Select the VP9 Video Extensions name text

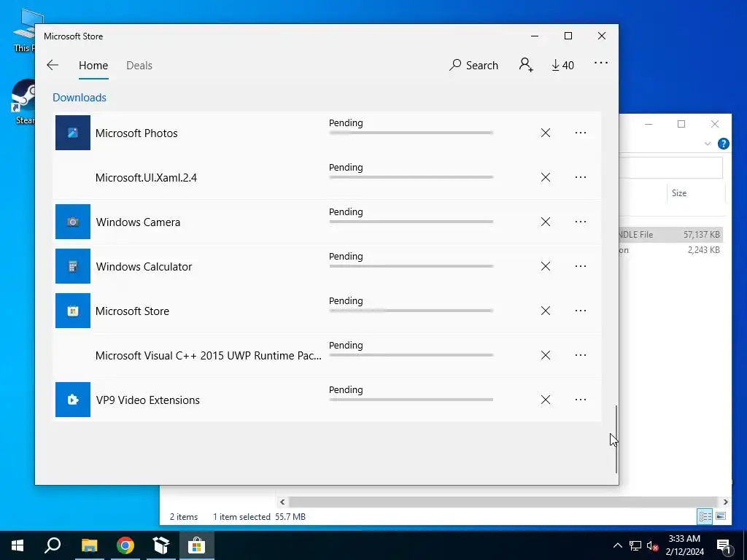coord(147,400)
